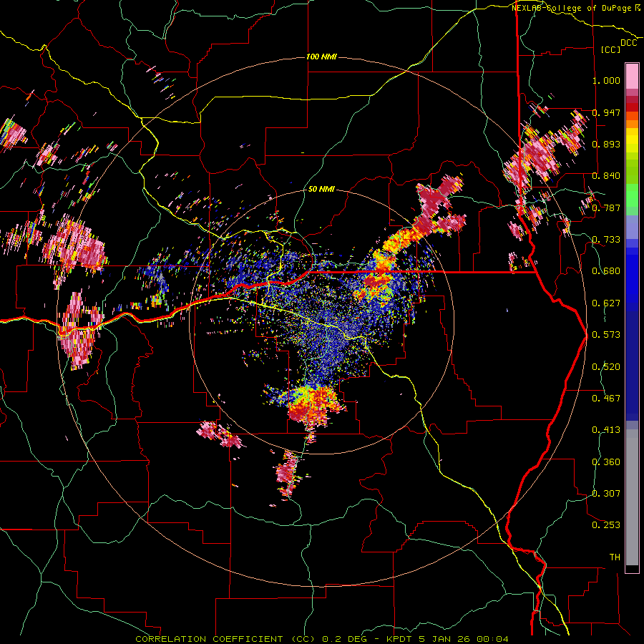Click the "100 NMI" range ring label
This screenshot has height=644, width=644.
(x=321, y=57)
